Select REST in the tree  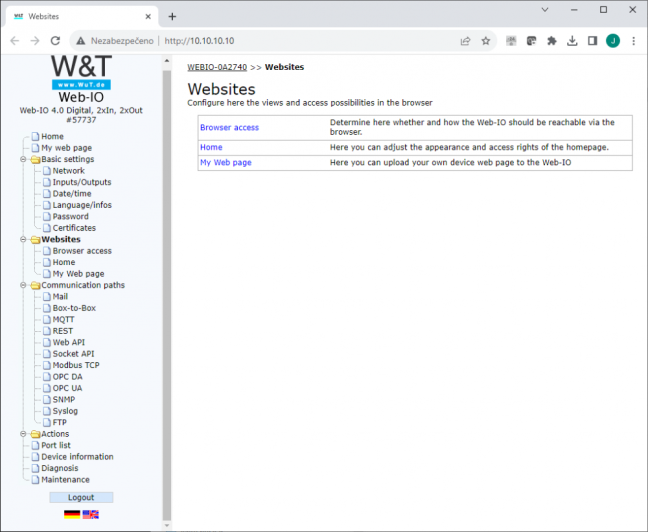click(63, 331)
